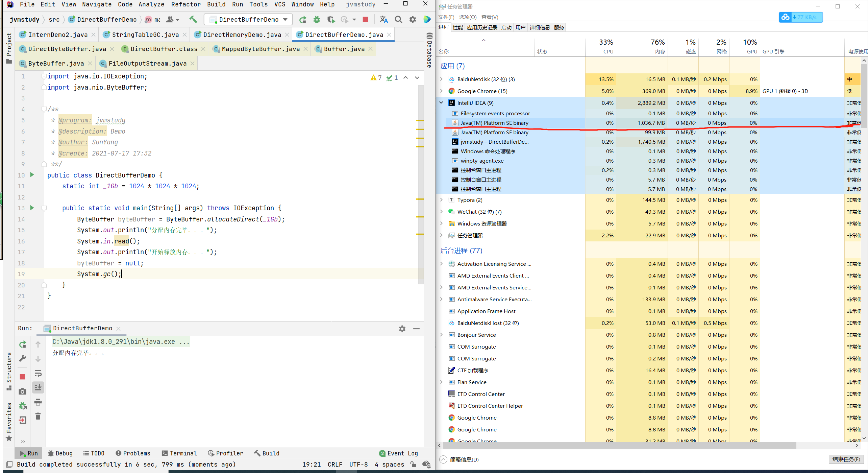Open IDE settings gear in the toolbar
The height and width of the screenshot is (473, 868).
pyautogui.click(x=413, y=20)
